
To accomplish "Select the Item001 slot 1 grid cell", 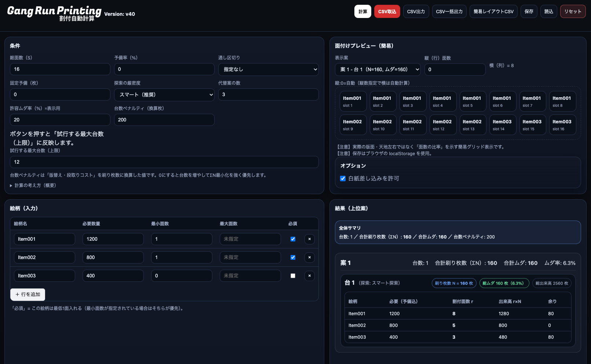I will [353, 101].
